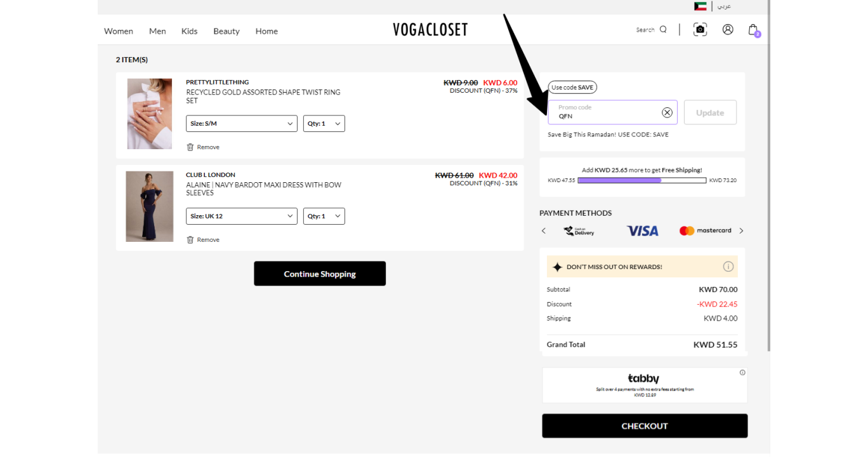Click the 2 ITEM(S) heading

pyautogui.click(x=131, y=60)
